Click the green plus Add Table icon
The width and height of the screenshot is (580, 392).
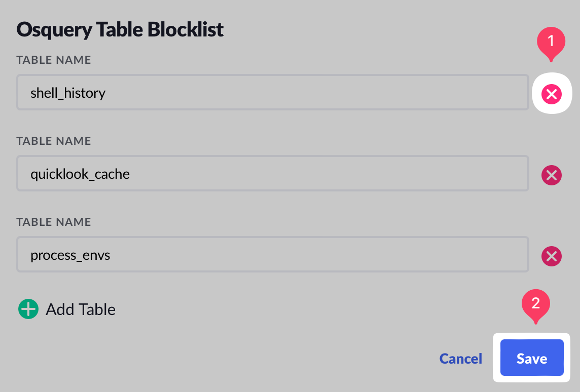pyautogui.click(x=28, y=309)
